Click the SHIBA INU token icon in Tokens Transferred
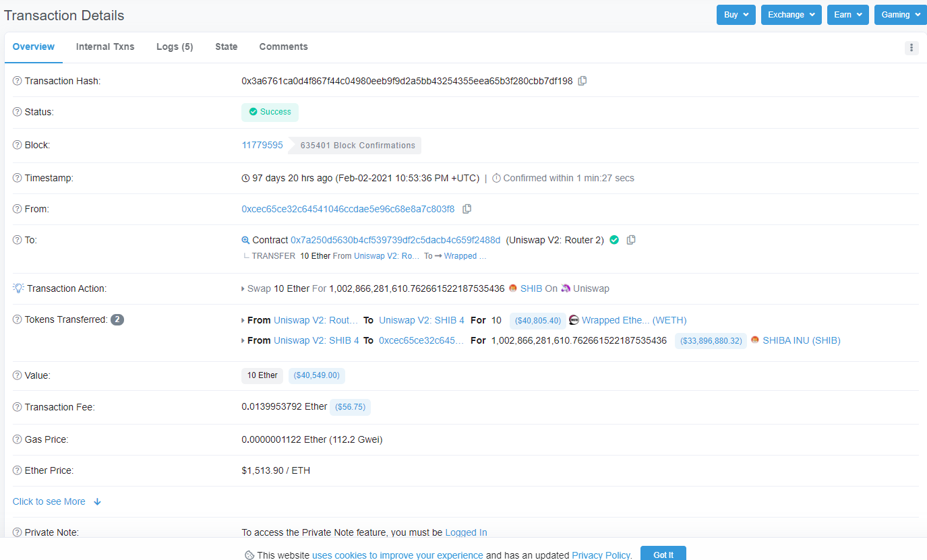This screenshot has width=927, height=560. (x=755, y=340)
